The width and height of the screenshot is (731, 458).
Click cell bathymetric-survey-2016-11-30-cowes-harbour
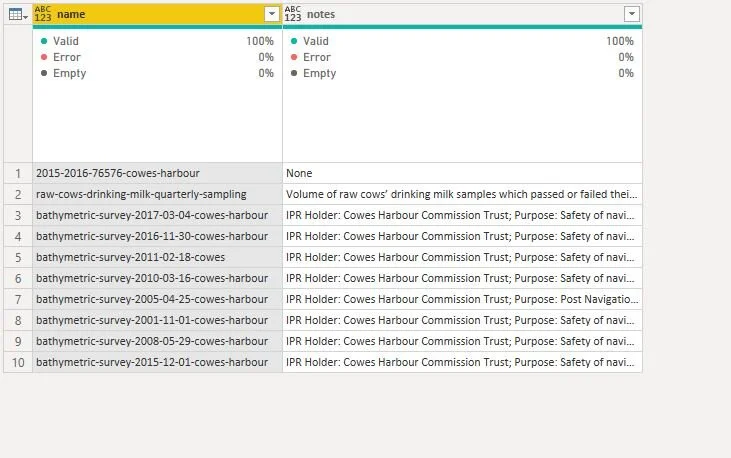point(157,236)
